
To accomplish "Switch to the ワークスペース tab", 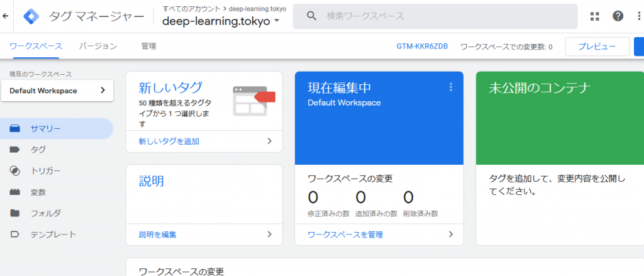I will (x=36, y=47).
